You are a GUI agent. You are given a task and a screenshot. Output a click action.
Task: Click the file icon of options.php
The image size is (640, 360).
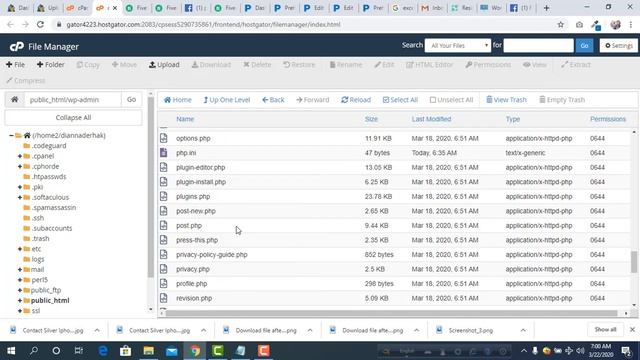pos(164,138)
